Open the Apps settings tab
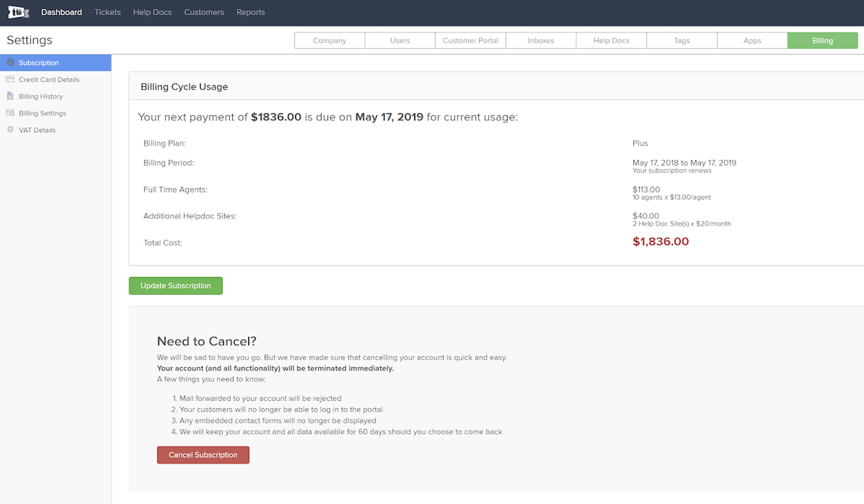This screenshot has height=504, width=864. (x=752, y=41)
